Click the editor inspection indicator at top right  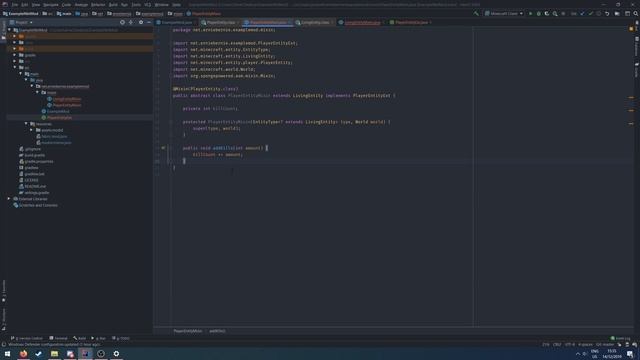point(631,29)
